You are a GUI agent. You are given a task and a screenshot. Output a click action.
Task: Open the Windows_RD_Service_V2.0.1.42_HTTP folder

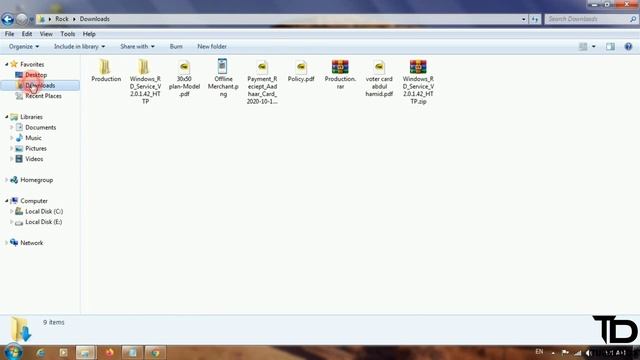point(145,81)
